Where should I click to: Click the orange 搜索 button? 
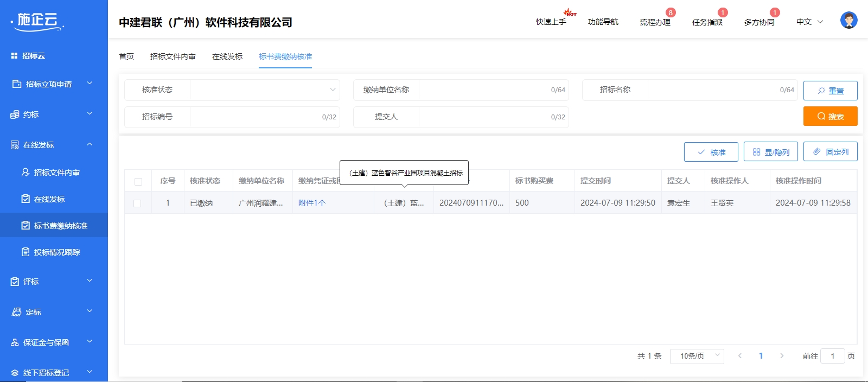[x=830, y=116]
